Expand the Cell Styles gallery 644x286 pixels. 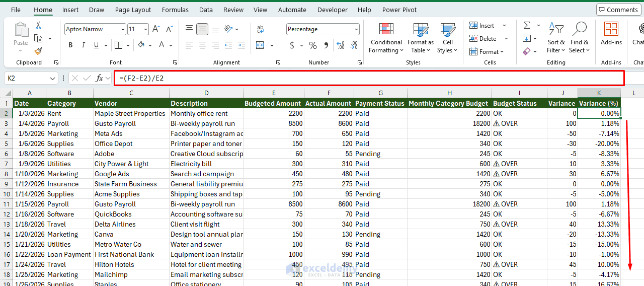pyautogui.click(x=447, y=38)
